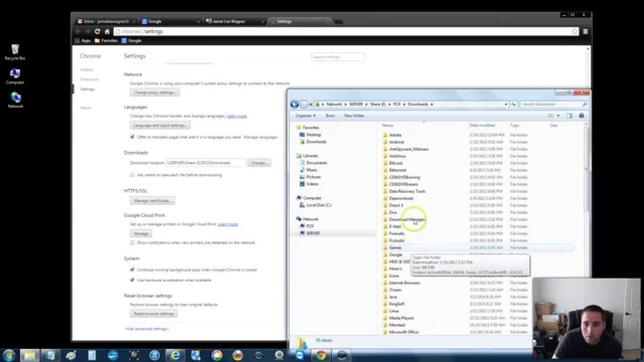
Task: Click Hide advanced settings link
Action: click(x=147, y=329)
